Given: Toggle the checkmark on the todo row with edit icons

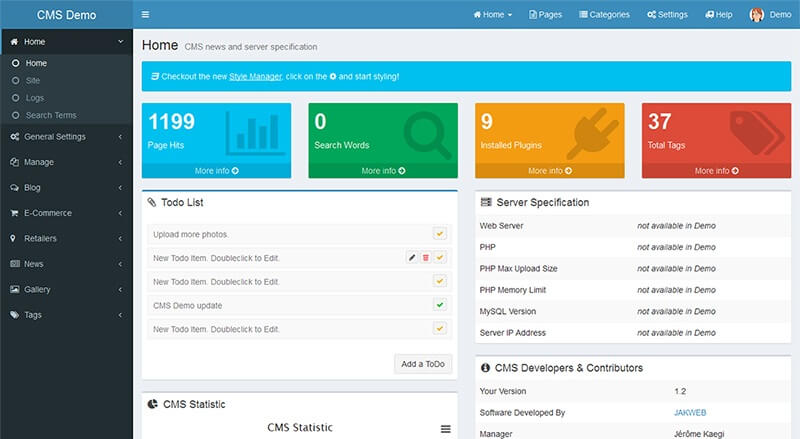Looking at the screenshot, I should click(439, 257).
